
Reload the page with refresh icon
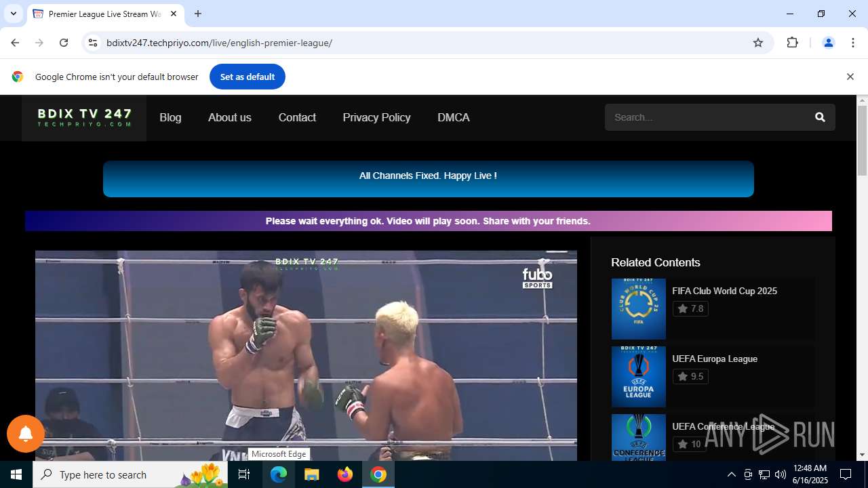(64, 43)
